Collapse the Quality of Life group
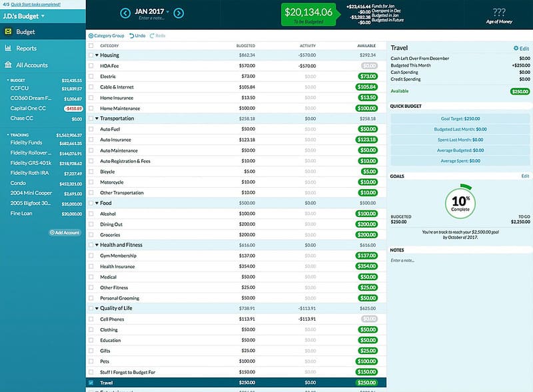533x392 pixels. click(97, 308)
